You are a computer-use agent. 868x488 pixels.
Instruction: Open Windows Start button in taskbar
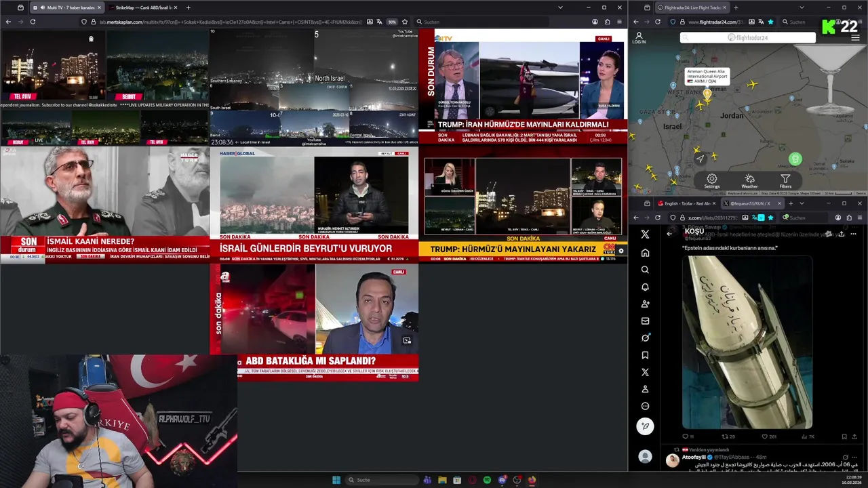(336, 480)
